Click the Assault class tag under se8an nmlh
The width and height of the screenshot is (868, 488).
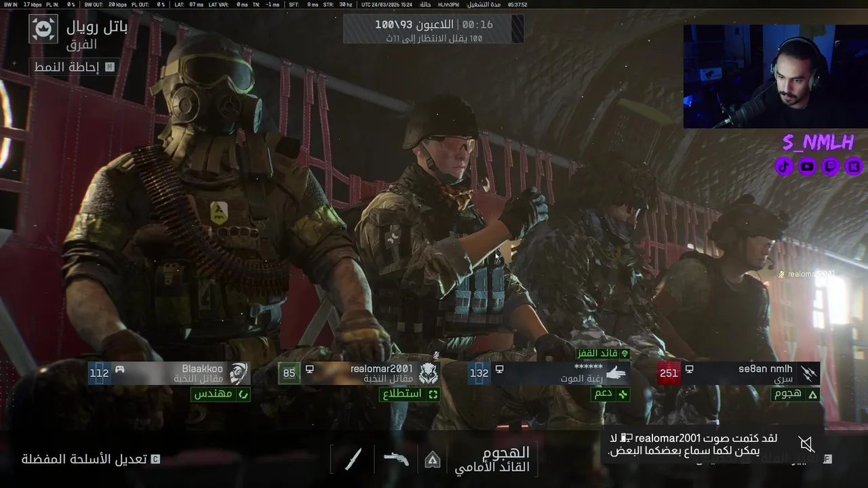[795, 394]
